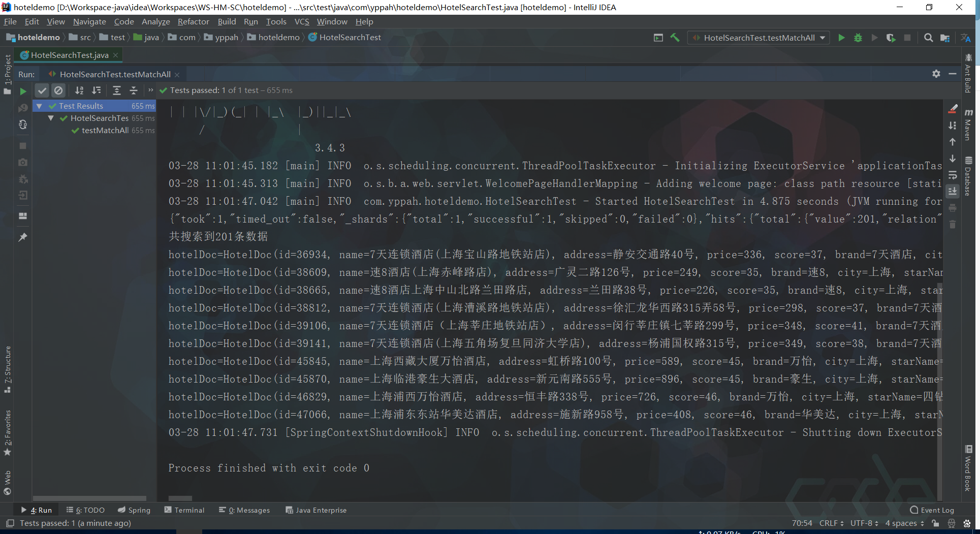Screen dimensions: 980x534
Task: Sort test results alphabetically
Action: 79,90
